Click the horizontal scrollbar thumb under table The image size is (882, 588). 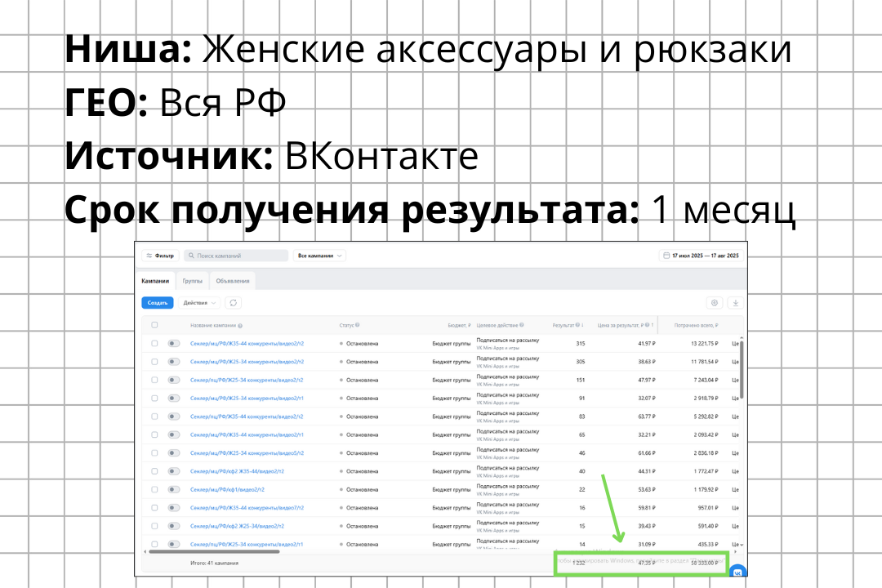[x=214, y=551]
